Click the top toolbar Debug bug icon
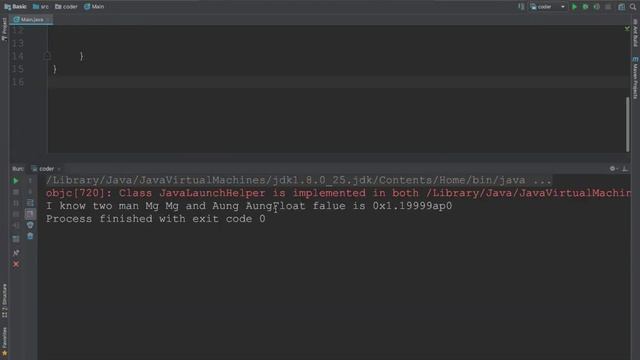This screenshot has height=360, width=640. (585, 7)
